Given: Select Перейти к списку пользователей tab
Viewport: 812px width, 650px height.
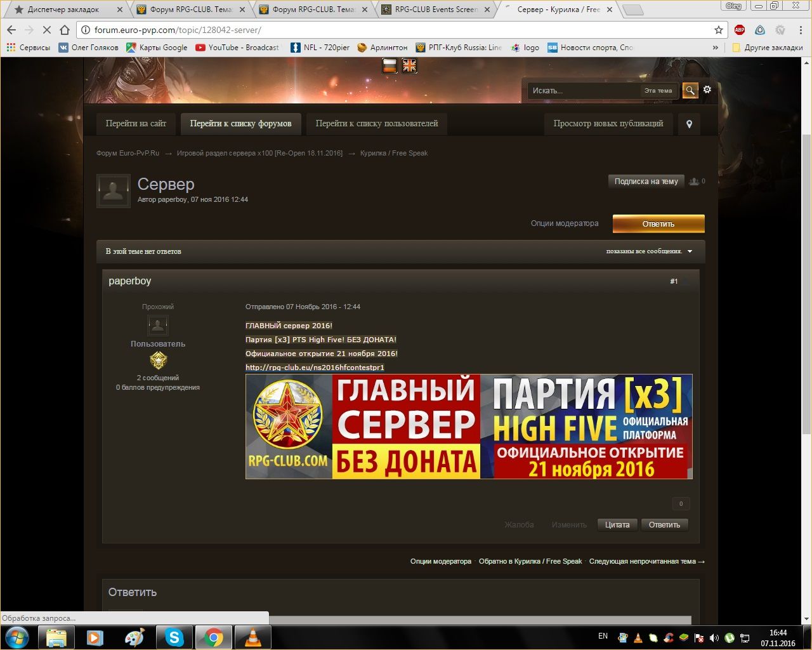Looking at the screenshot, I should pyautogui.click(x=377, y=124).
